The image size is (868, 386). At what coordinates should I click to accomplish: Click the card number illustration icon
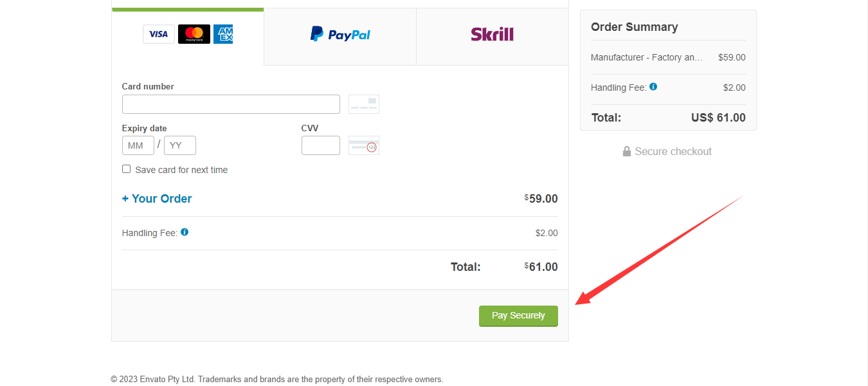pos(363,104)
